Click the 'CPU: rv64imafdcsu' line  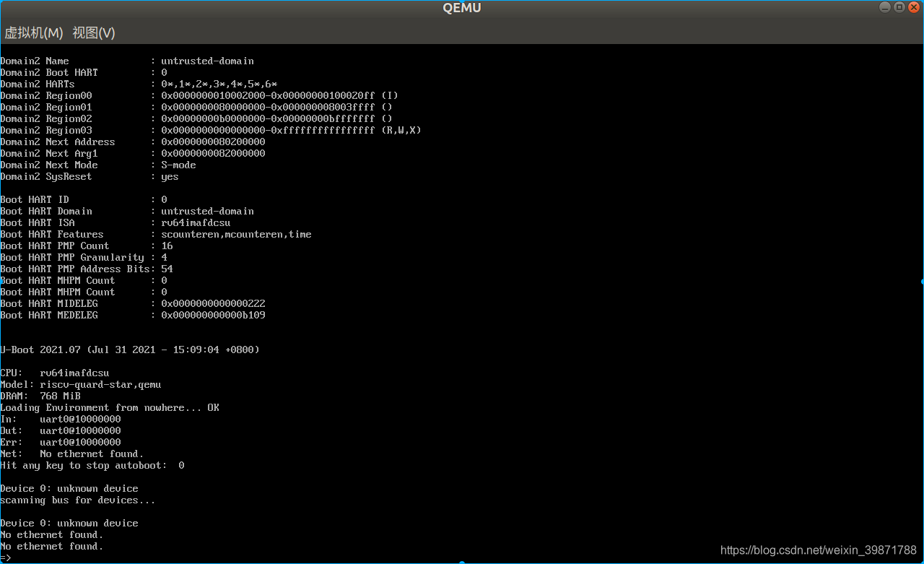[x=55, y=373]
